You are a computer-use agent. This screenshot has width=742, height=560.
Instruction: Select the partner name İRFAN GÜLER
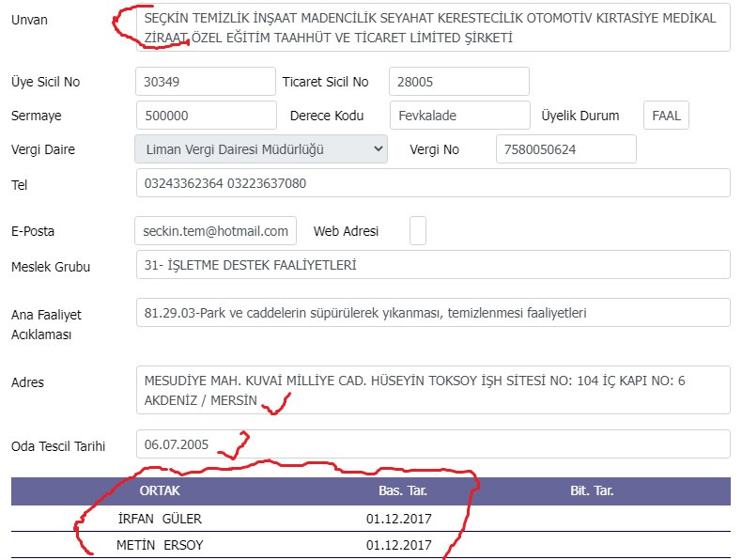[x=160, y=519]
